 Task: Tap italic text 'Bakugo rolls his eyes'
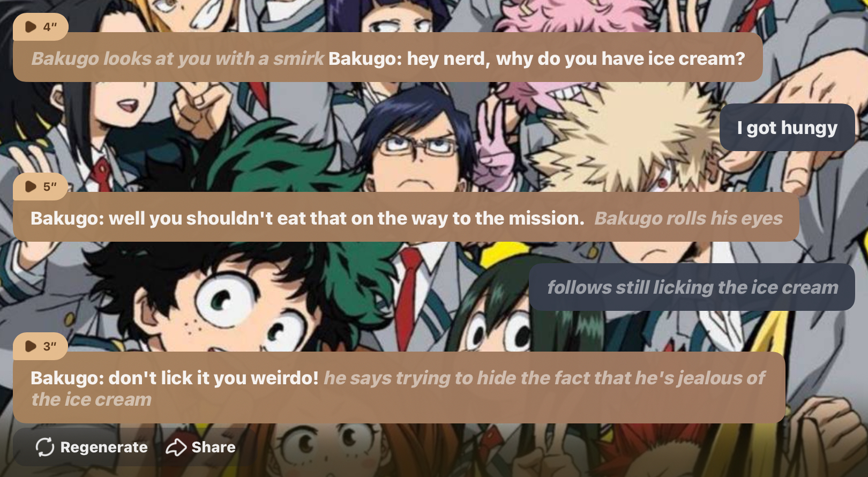689,218
